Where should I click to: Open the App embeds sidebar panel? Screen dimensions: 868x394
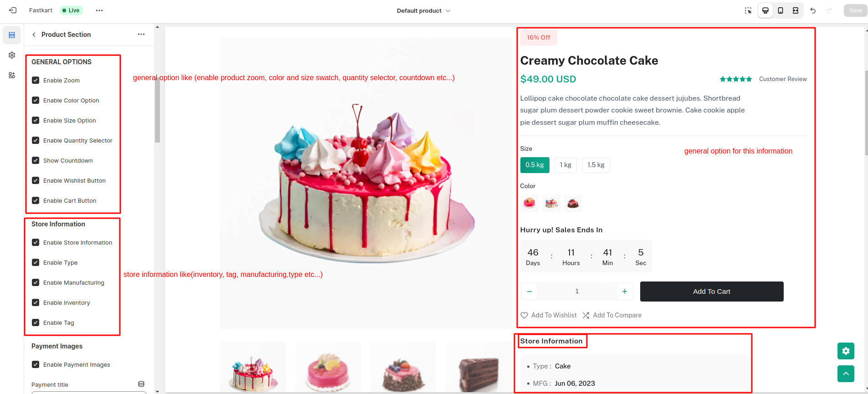tap(11, 76)
